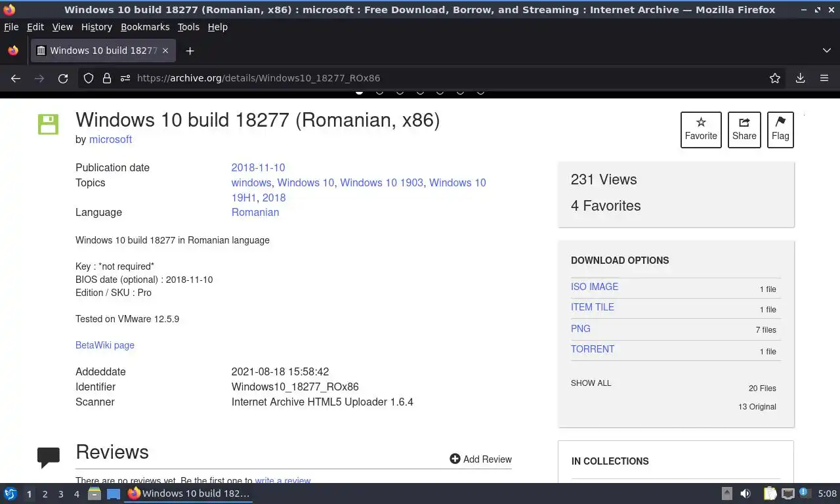Click the '4 Favorites' text
The width and height of the screenshot is (840, 504).
606,206
